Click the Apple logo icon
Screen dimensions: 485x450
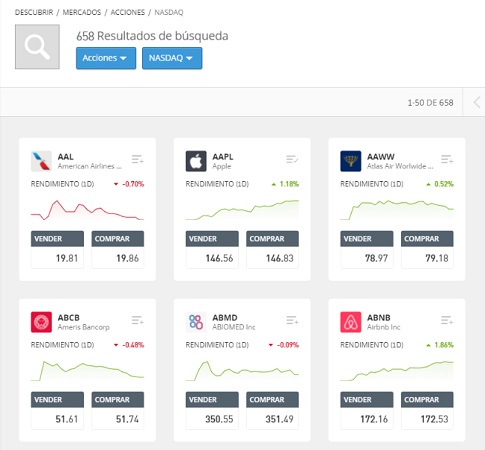point(196,161)
